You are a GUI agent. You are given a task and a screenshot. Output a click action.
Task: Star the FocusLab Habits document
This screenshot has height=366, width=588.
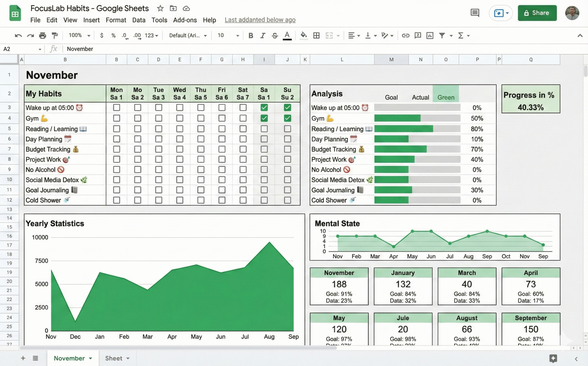(x=160, y=9)
